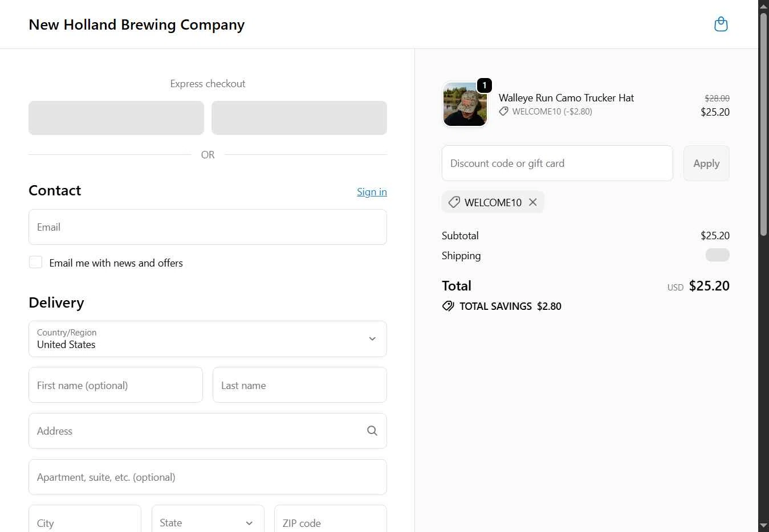Image resolution: width=769 pixels, height=532 pixels.
Task: Focus the Discount code or gift card field
Action: [558, 163]
